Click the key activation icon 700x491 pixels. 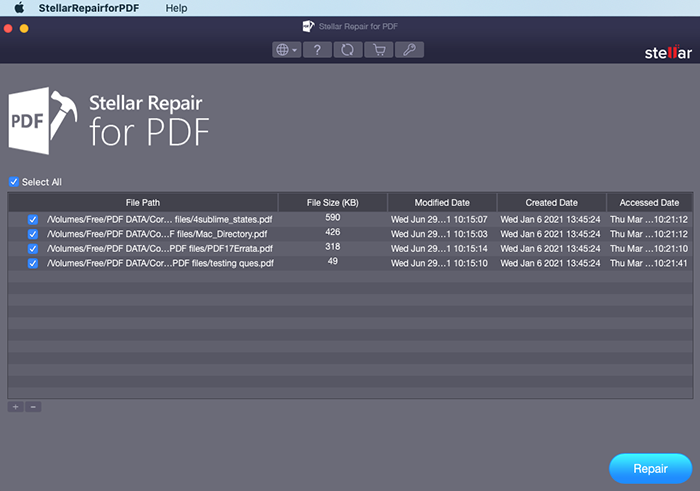pos(409,50)
